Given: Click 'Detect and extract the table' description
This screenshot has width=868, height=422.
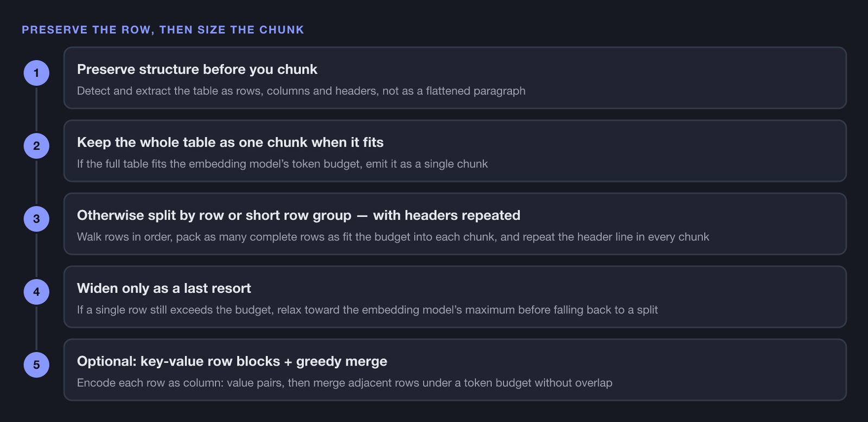Looking at the screenshot, I should (x=301, y=91).
